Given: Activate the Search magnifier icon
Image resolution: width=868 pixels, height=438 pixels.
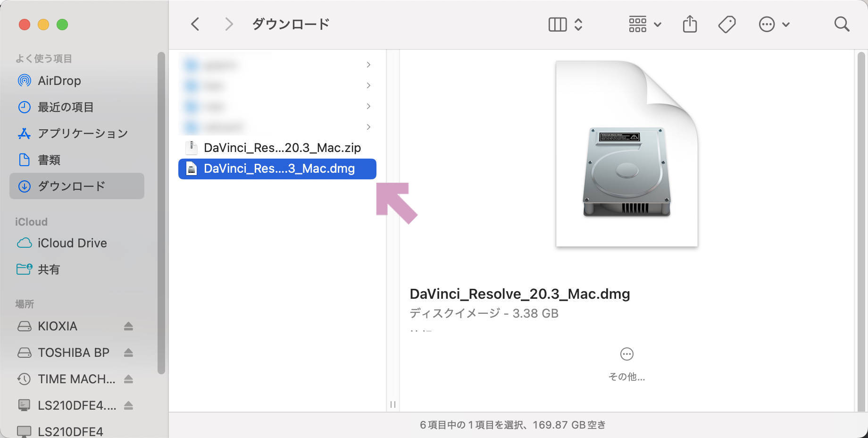Looking at the screenshot, I should pyautogui.click(x=842, y=24).
